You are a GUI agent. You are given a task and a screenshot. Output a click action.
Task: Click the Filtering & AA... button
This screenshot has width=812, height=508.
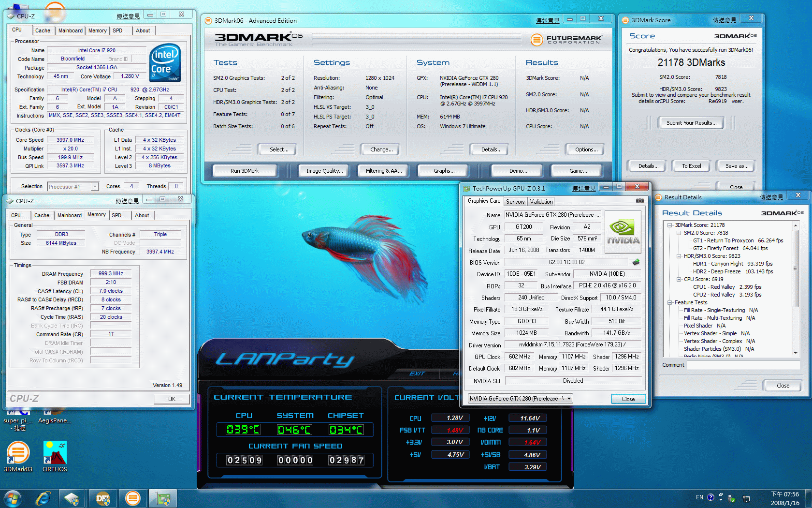click(x=384, y=171)
